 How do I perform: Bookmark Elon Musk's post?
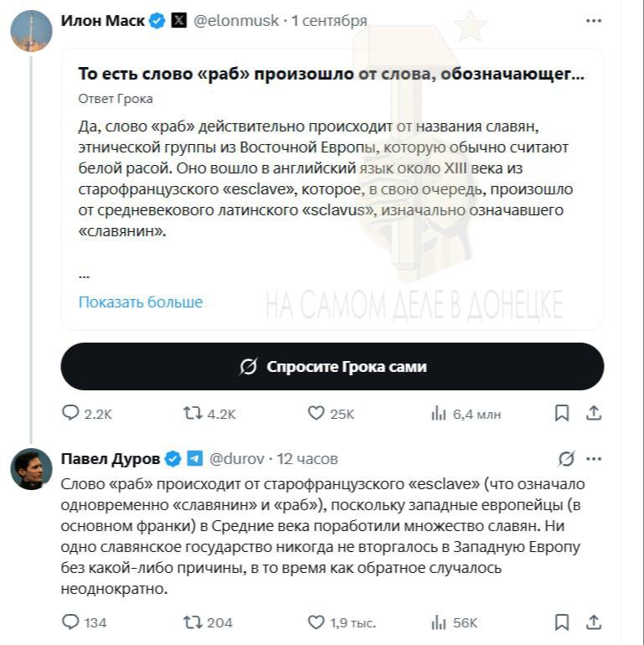[x=562, y=413]
